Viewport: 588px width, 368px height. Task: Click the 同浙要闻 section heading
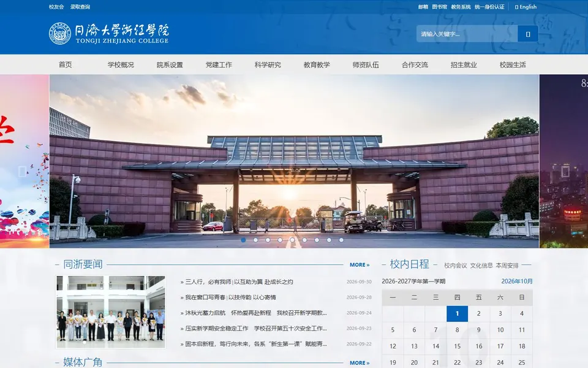83,264
